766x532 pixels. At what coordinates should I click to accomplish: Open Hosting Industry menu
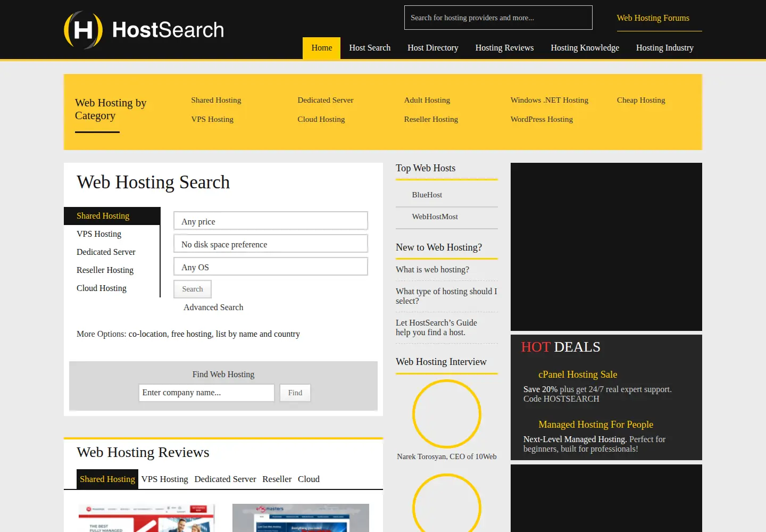pyautogui.click(x=665, y=48)
